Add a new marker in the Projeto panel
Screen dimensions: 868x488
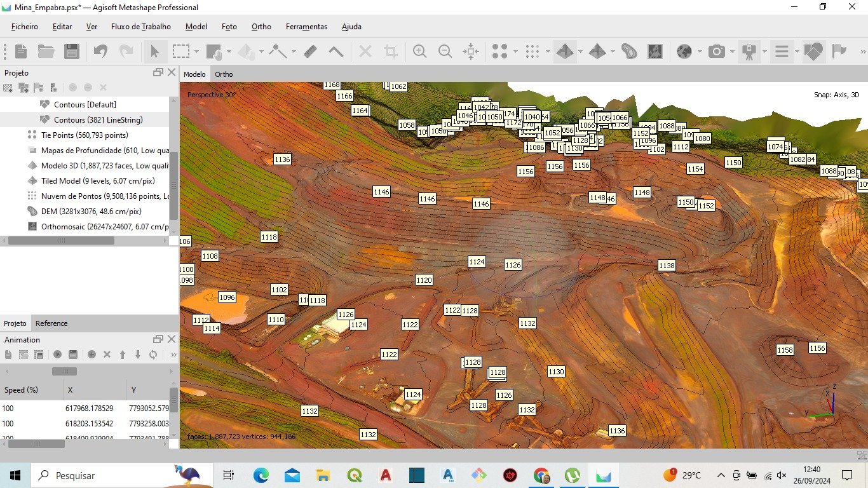(38, 88)
